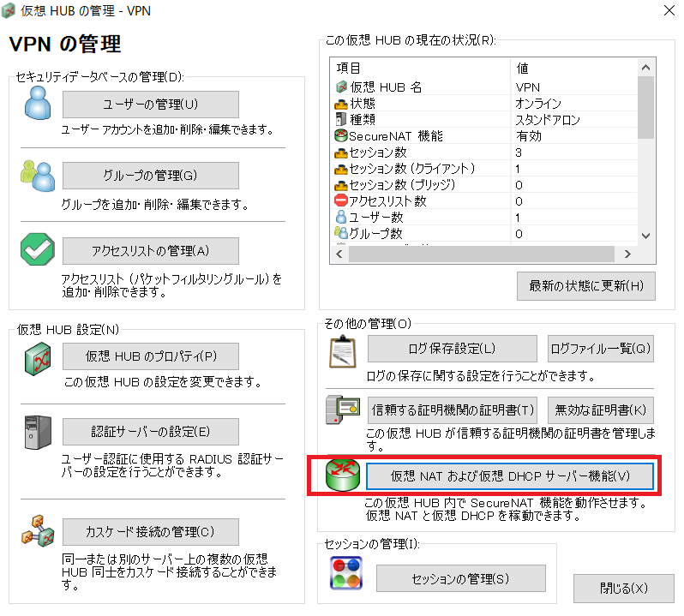
Task: Click 閉じる(X) button
Action: pos(623,589)
